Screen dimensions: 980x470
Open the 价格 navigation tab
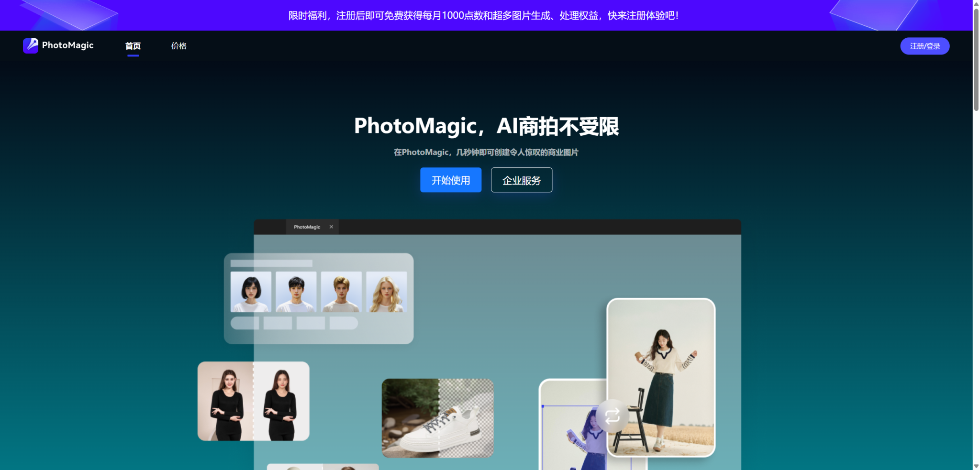[179, 46]
